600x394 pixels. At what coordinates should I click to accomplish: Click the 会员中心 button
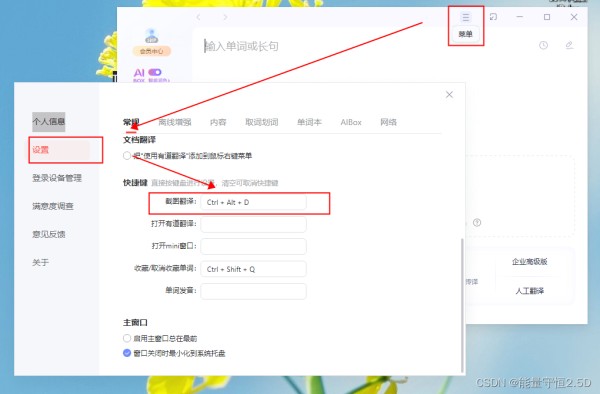point(152,51)
